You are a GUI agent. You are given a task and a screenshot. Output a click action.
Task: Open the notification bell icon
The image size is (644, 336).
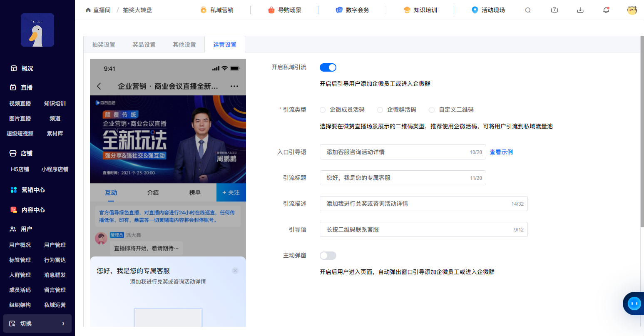click(606, 10)
